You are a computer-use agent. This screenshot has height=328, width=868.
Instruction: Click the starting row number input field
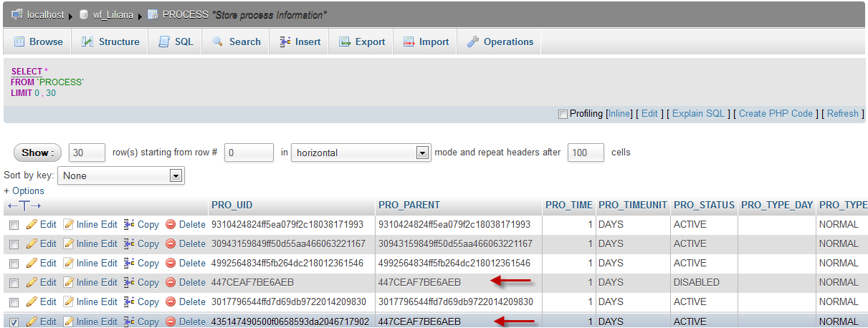point(249,153)
